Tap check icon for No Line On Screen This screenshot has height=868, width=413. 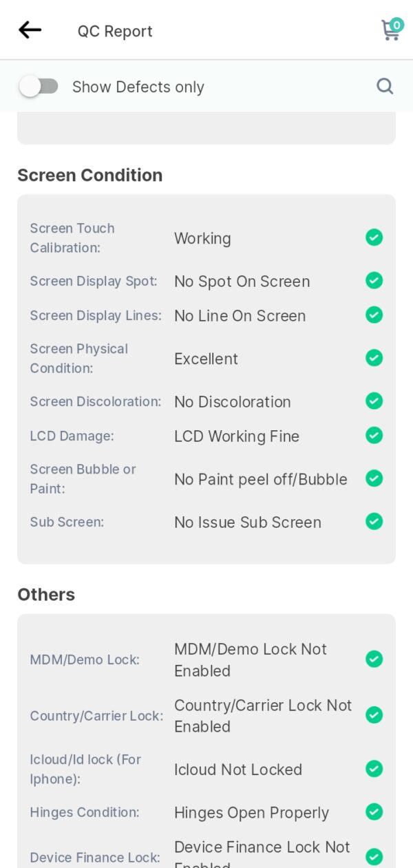click(x=374, y=315)
